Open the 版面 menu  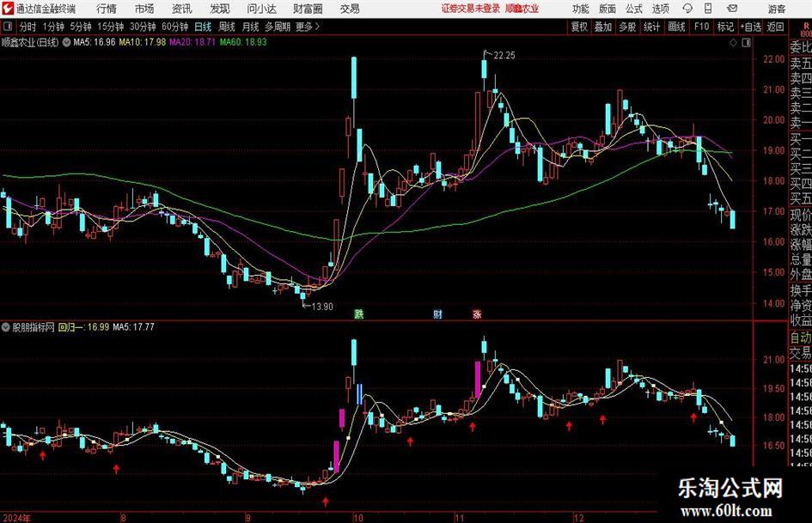tap(607, 9)
